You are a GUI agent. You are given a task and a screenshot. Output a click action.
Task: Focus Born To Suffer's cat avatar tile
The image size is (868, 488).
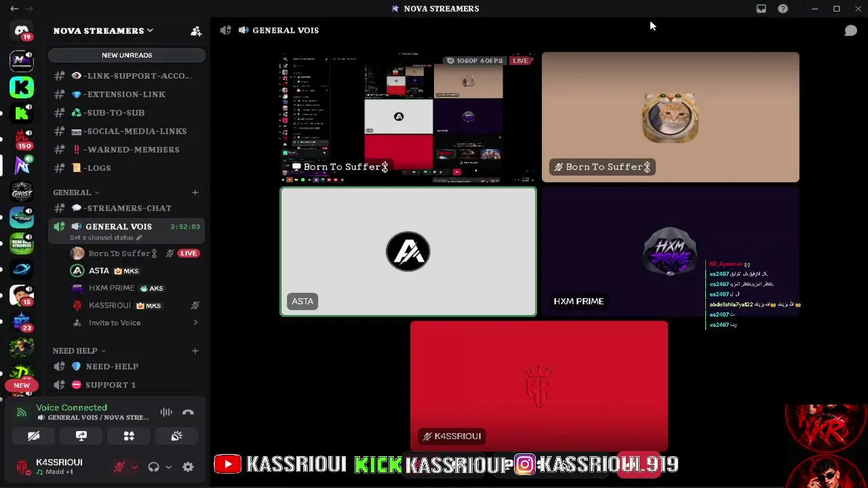pos(671,117)
